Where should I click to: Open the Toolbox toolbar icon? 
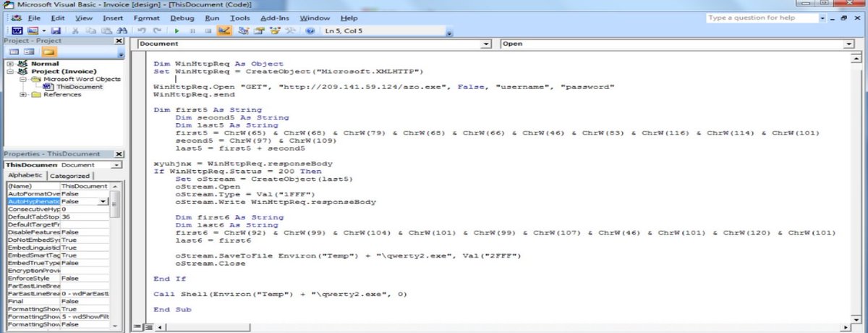tap(291, 31)
